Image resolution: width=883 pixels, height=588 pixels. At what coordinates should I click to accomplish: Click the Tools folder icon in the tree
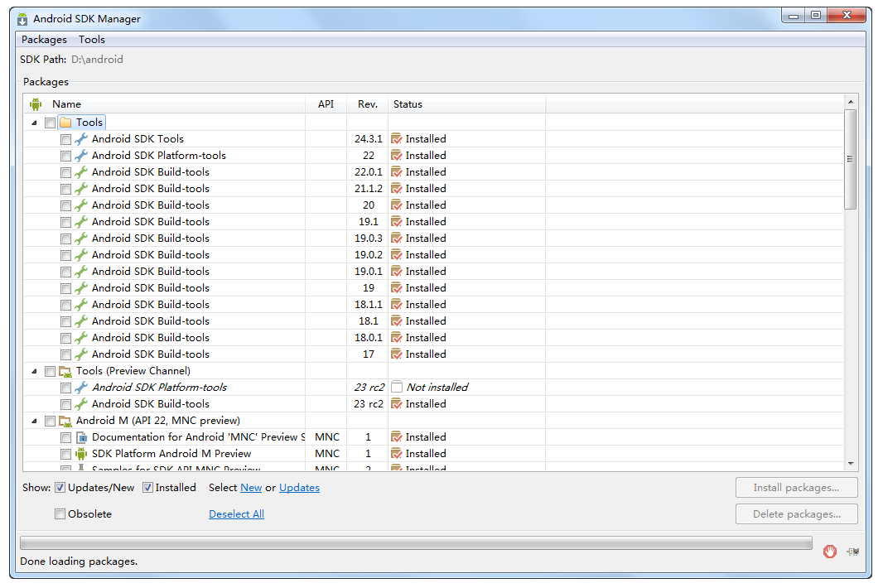65,123
